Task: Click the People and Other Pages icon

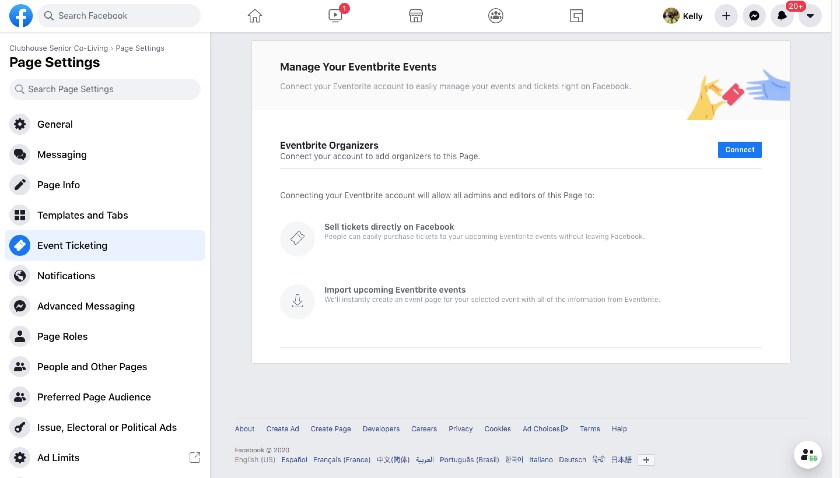Action: (x=20, y=367)
